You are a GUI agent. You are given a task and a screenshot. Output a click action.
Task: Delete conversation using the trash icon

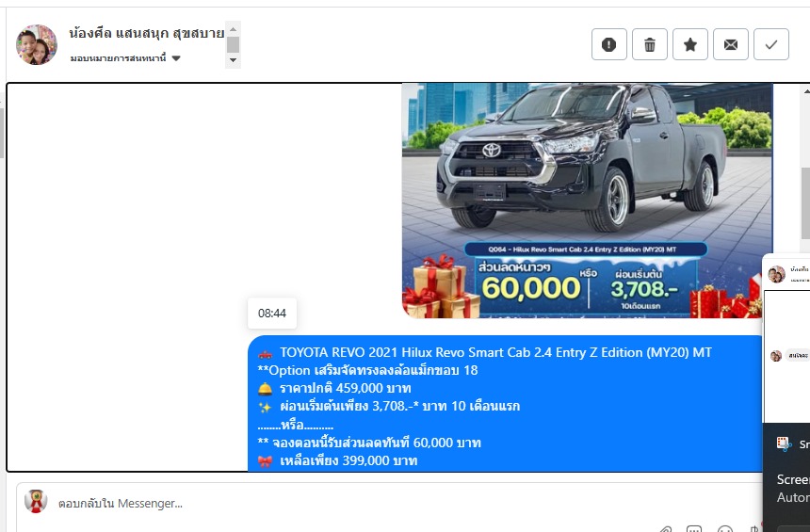649,44
